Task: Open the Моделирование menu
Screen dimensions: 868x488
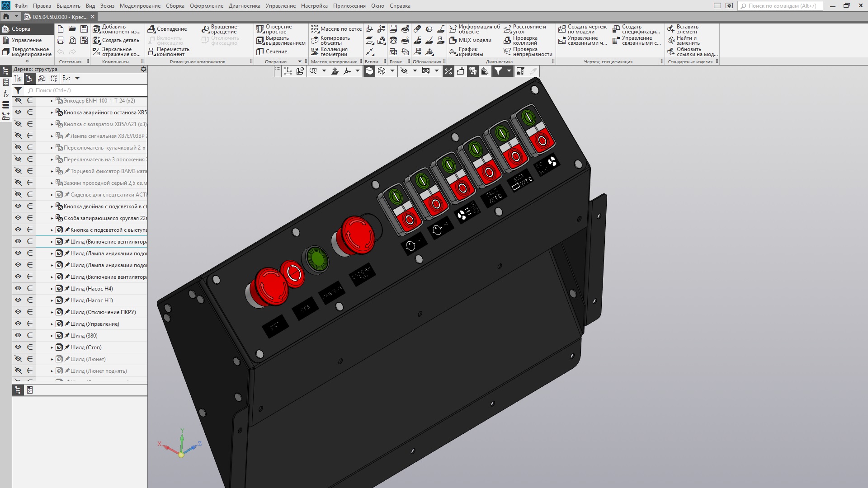Action: pos(140,6)
